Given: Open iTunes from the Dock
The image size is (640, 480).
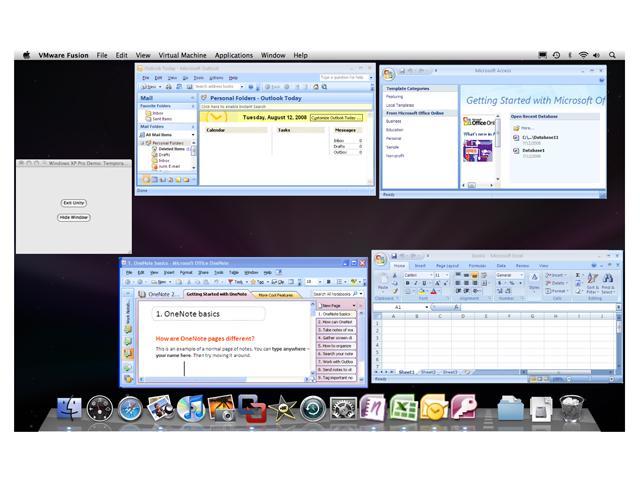Looking at the screenshot, I should [x=191, y=408].
